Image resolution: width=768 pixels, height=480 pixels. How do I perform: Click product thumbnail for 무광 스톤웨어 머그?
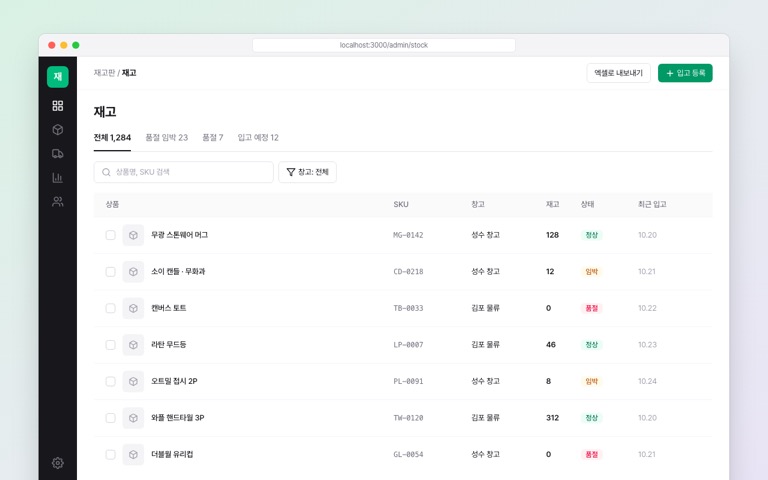[x=133, y=235]
